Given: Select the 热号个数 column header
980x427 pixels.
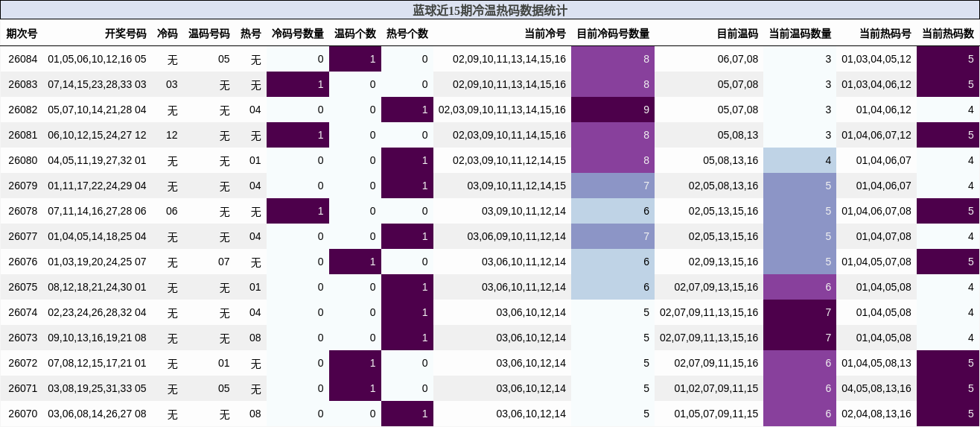Looking at the screenshot, I should 407,34.
